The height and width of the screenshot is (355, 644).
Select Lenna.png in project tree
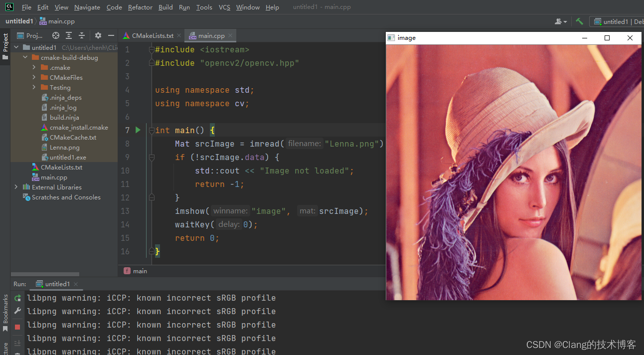[x=64, y=147]
